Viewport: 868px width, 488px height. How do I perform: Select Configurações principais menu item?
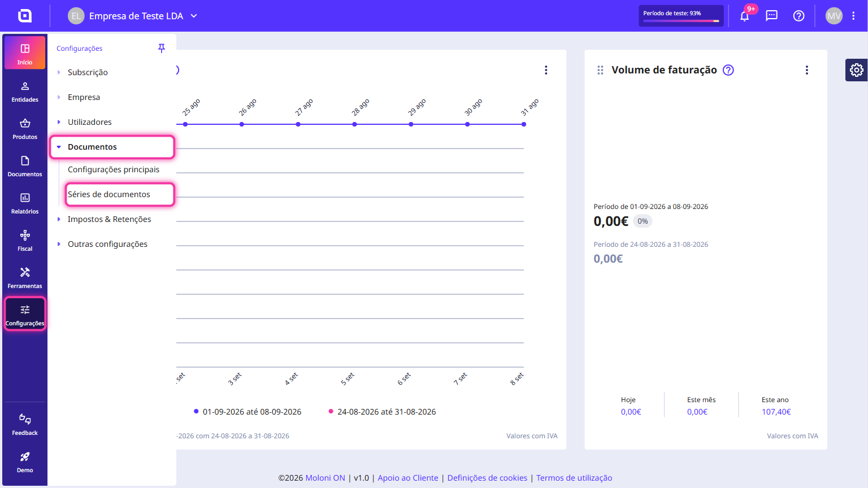click(x=114, y=169)
